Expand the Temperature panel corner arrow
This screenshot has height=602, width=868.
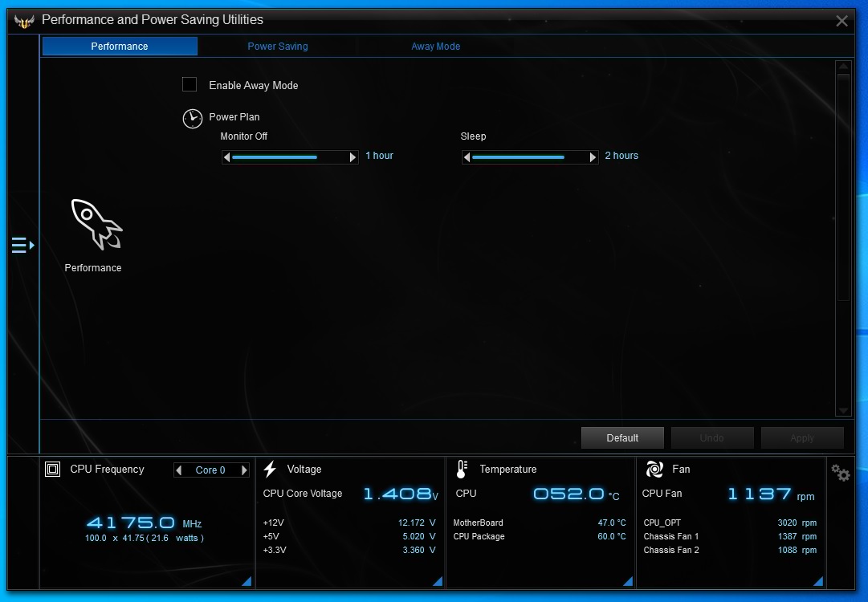[628, 581]
